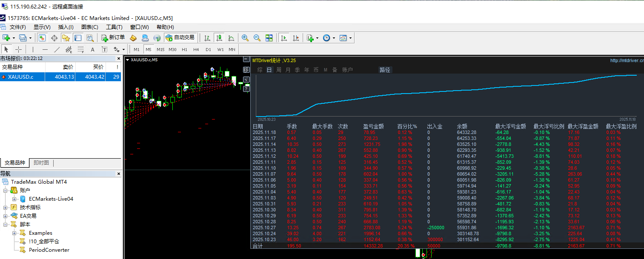
Task: Select the vertical line drawing tool
Action: (33, 49)
